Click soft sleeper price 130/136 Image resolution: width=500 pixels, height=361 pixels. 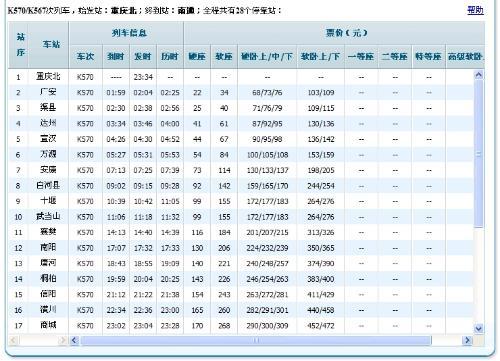pyautogui.click(x=321, y=124)
